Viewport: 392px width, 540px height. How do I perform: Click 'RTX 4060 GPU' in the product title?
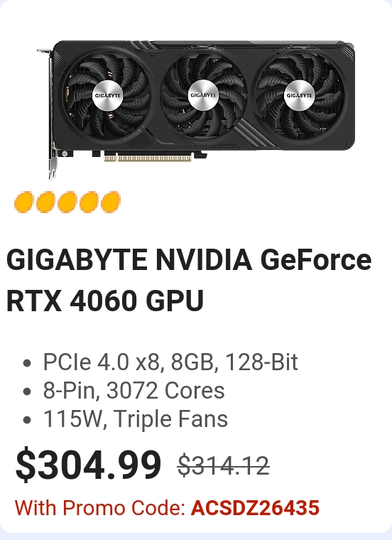coord(105,301)
